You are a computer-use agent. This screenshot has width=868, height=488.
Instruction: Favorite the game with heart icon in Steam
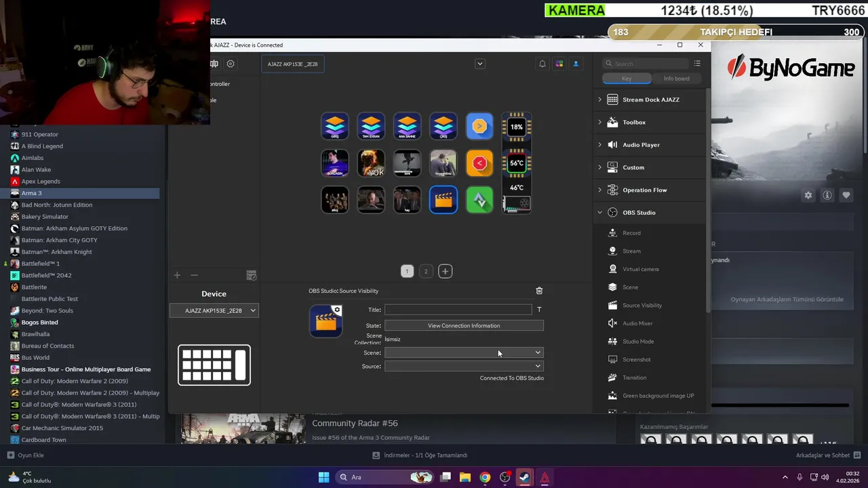tap(846, 195)
